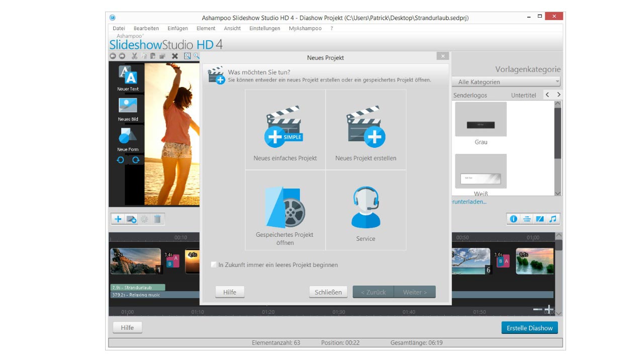This screenshot has height=362, width=644.
Task: Click the 3,6s B/A transition after slide 6
Action: 503,261
